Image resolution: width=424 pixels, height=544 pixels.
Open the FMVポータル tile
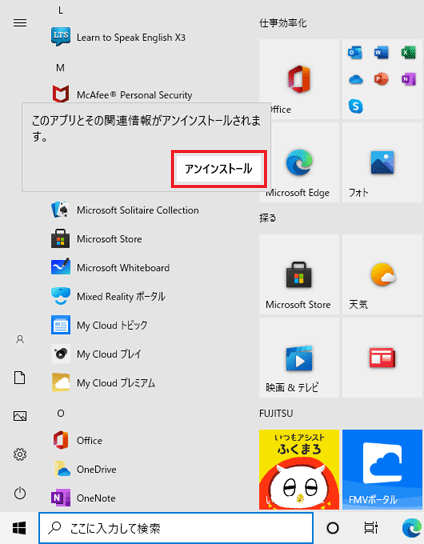382,469
